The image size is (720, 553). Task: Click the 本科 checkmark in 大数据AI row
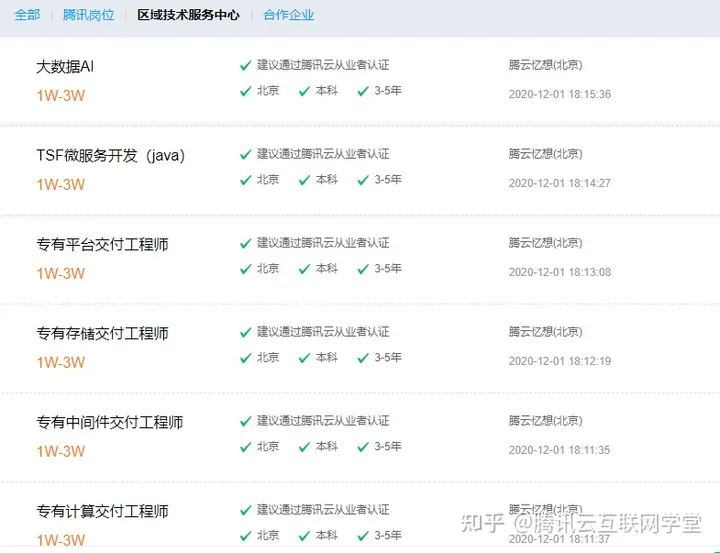pyautogui.click(x=304, y=91)
